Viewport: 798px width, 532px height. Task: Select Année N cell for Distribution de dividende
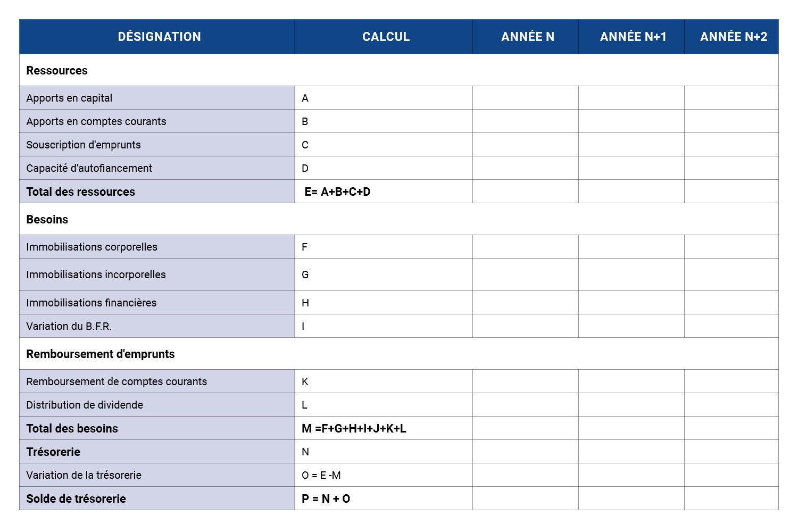pyautogui.click(x=525, y=405)
